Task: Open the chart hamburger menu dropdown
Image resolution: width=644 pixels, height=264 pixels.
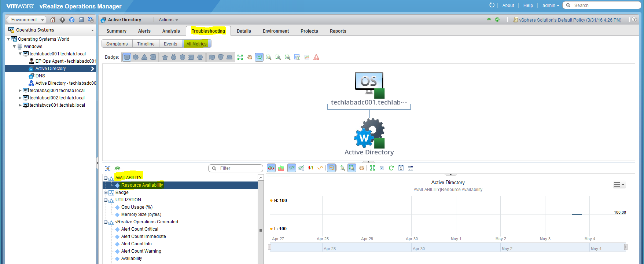Action: 619,185
